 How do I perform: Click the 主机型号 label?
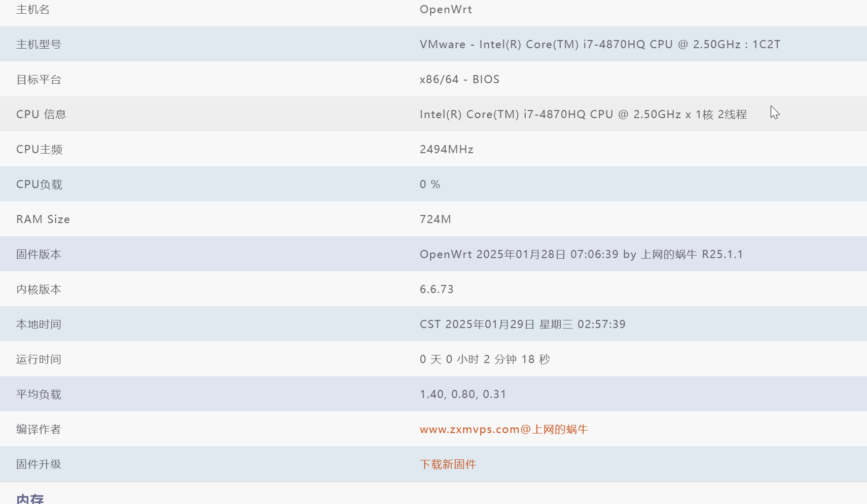pyautogui.click(x=39, y=45)
